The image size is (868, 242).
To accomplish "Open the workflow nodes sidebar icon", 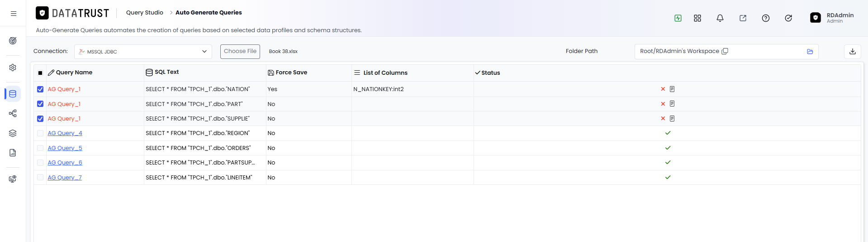I will coord(13,113).
